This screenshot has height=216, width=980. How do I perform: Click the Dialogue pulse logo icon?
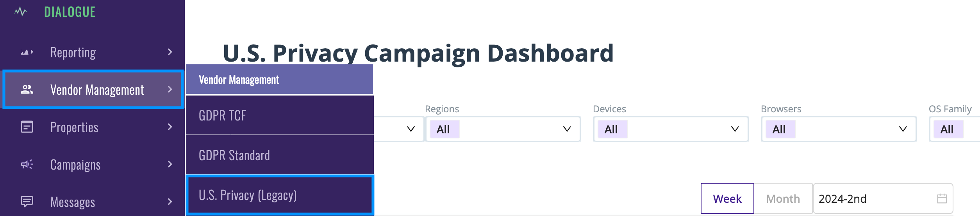(x=21, y=12)
